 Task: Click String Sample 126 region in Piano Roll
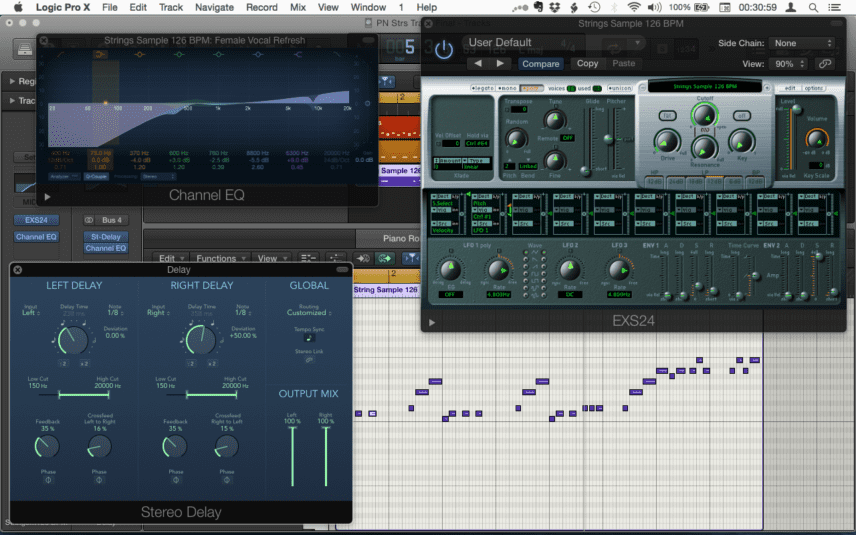click(385, 290)
